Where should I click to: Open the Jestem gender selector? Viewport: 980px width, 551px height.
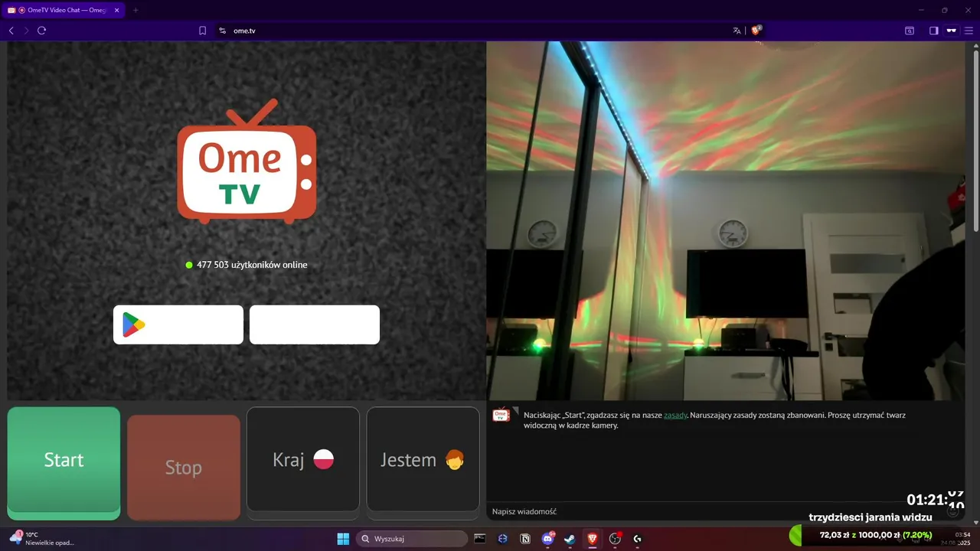pyautogui.click(x=423, y=459)
